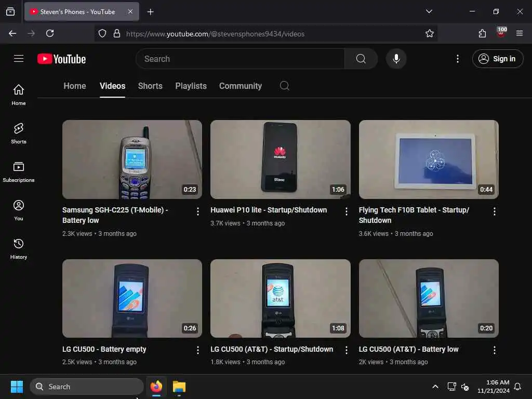532x399 pixels.
Task: Go forward in Firefox
Action: click(x=31, y=33)
